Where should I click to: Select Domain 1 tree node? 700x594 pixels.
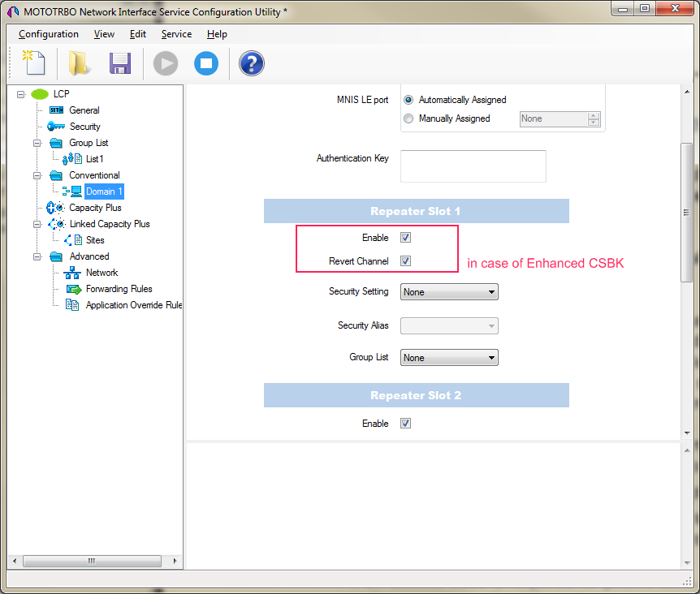(x=104, y=192)
